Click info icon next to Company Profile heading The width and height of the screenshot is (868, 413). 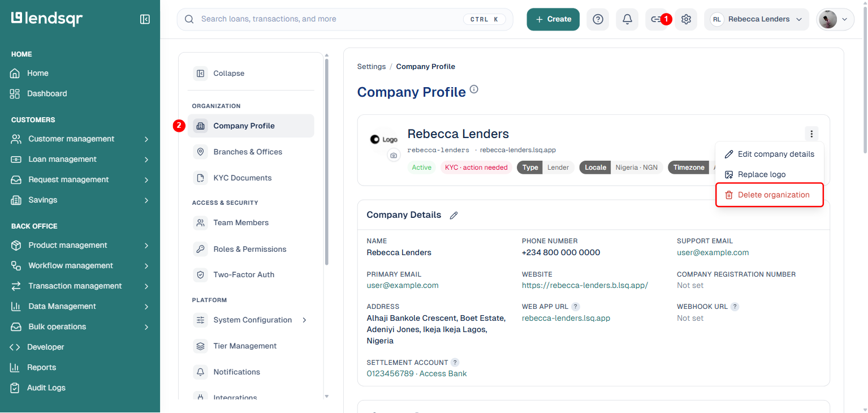coord(474,89)
